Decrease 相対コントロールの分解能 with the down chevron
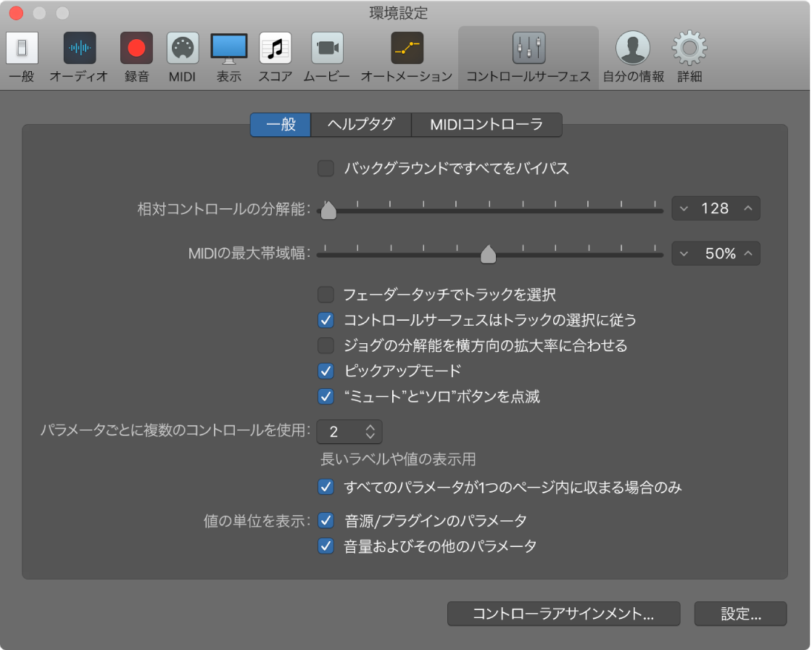The image size is (812, 650). [682, 208]
